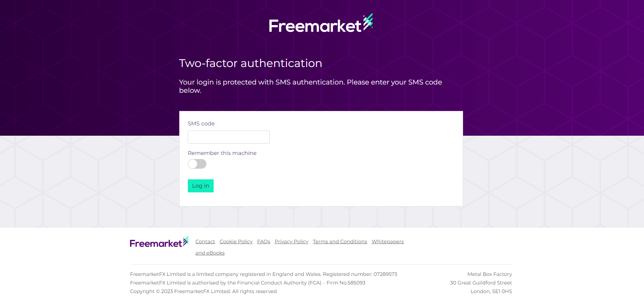The height and width of the screenshot is (303, 644).
Task: Click the 'and eBooks' link text
Action: pos(210,253)
